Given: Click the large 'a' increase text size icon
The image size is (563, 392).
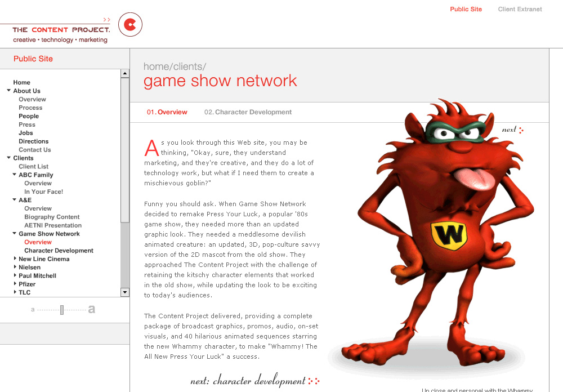Looking at the screenshot, I should point(91,309).
